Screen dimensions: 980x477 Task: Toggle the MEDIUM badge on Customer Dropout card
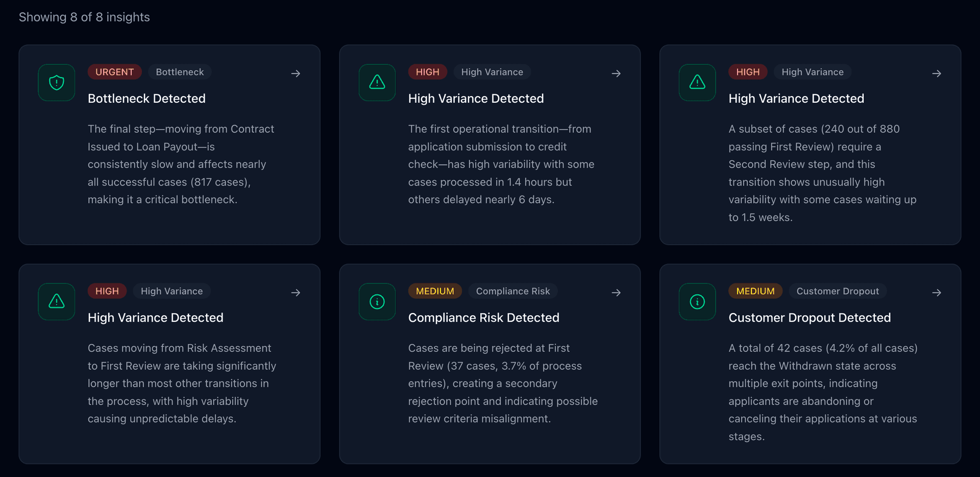click(755, 291)
